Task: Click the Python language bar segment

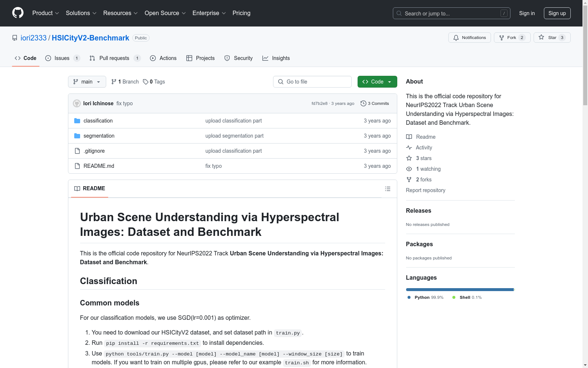Action: coord(460,290)
